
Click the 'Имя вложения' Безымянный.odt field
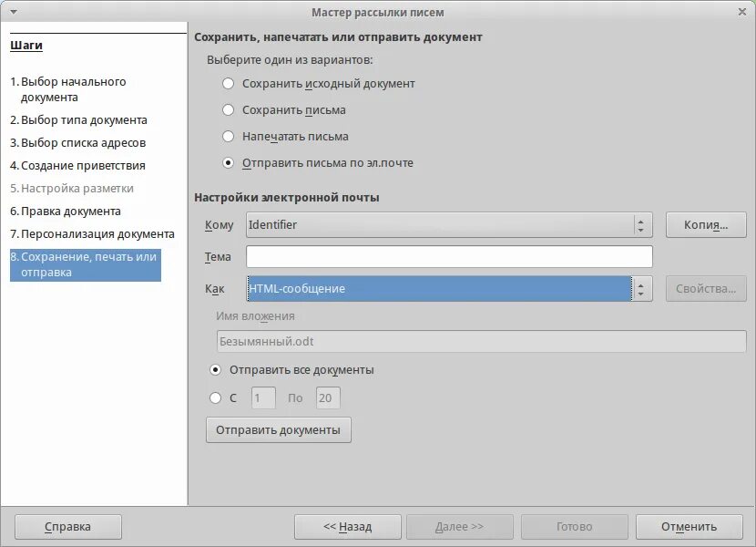pos(481,341)
